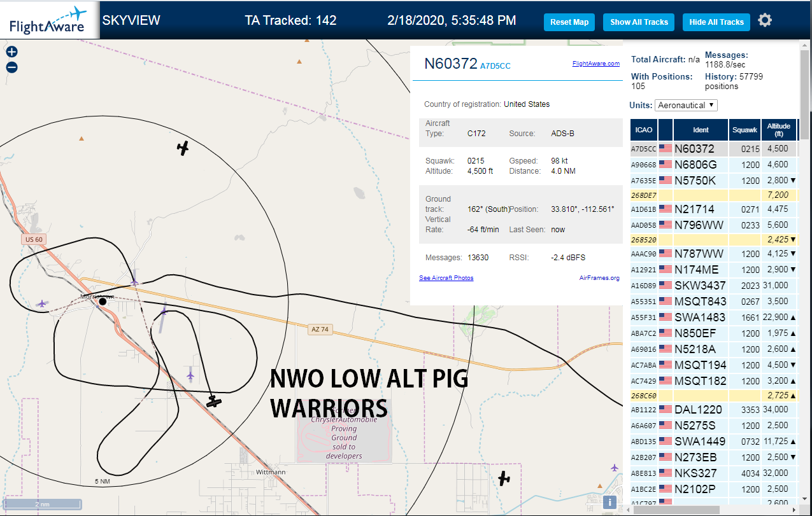
Task: Select the N6806G aircraft row
Action: 713,164
